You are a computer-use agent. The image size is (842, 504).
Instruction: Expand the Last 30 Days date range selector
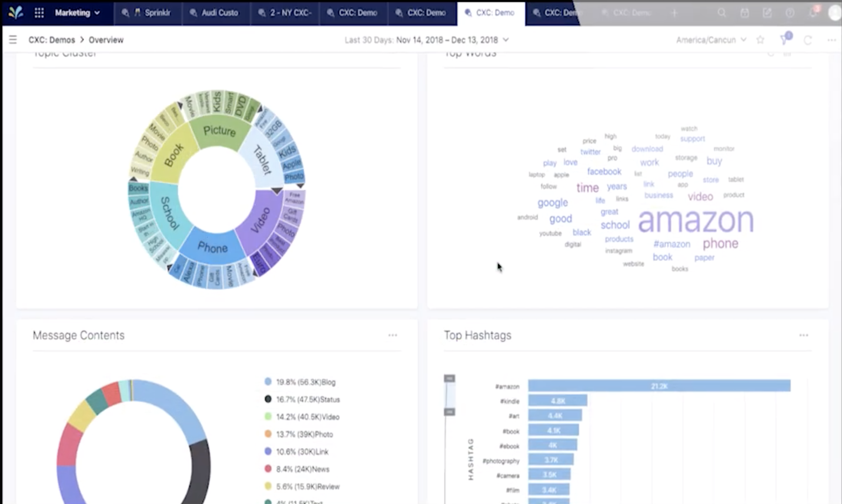(425, 40)
